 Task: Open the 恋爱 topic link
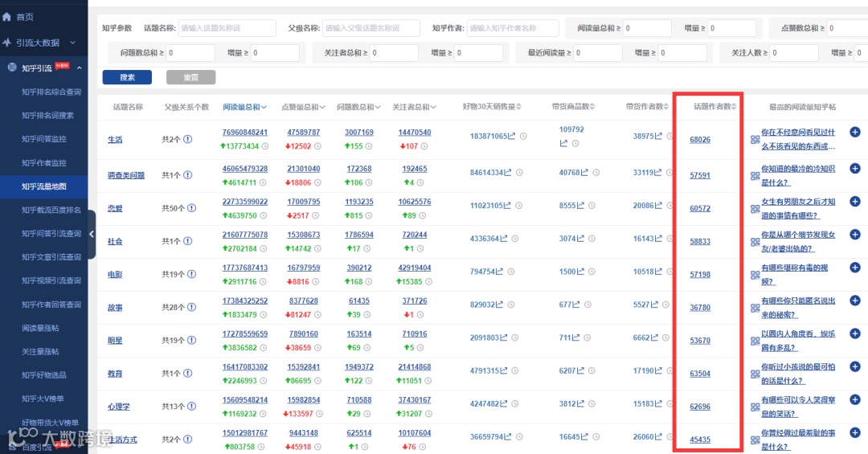(x=115, y=209)
